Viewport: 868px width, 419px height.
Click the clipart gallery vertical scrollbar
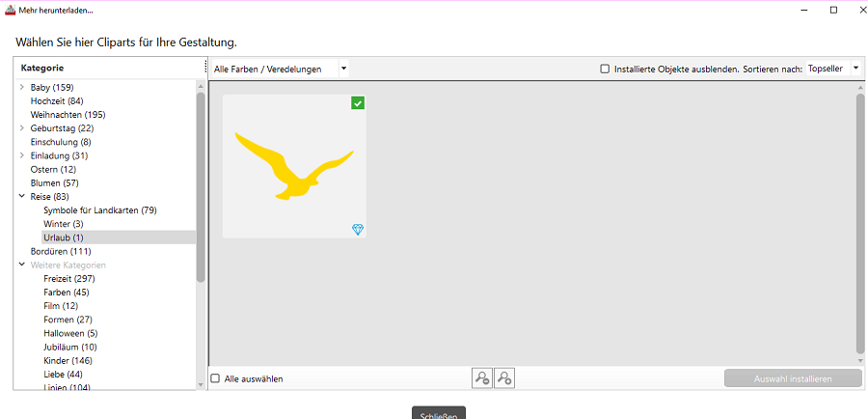tap(860, 223)
